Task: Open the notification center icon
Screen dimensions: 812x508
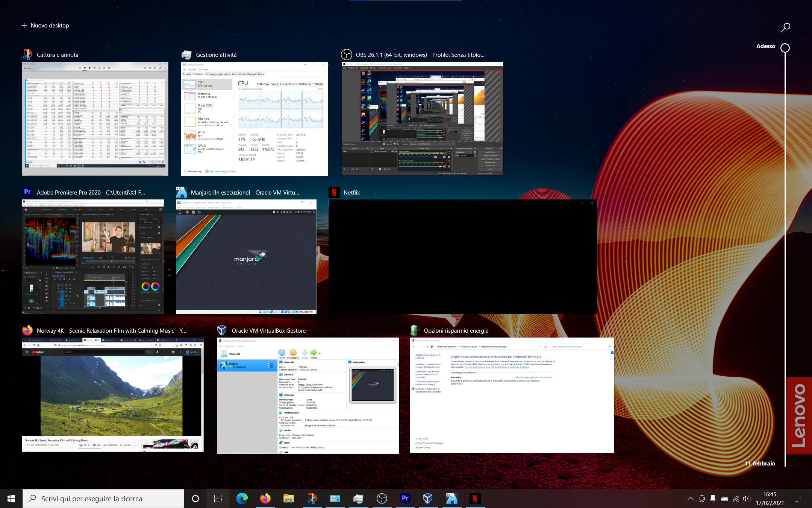Action: (x=796, y=499)
